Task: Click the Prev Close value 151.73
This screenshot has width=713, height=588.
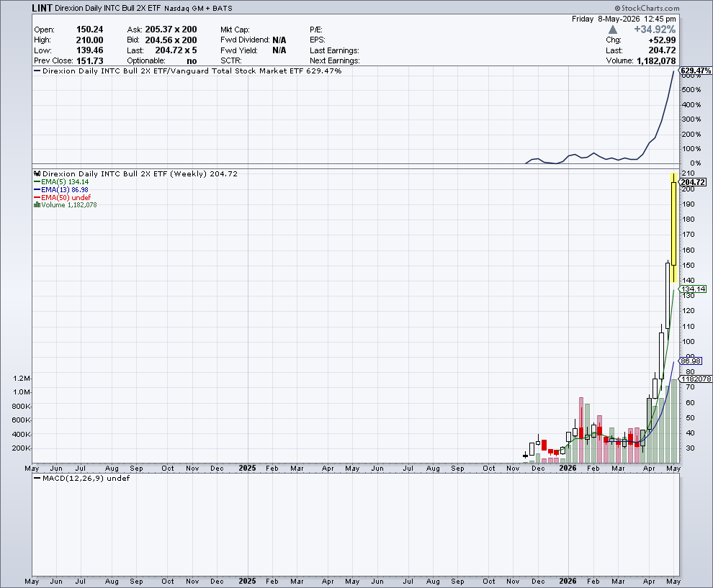Action: click(89, 61)
